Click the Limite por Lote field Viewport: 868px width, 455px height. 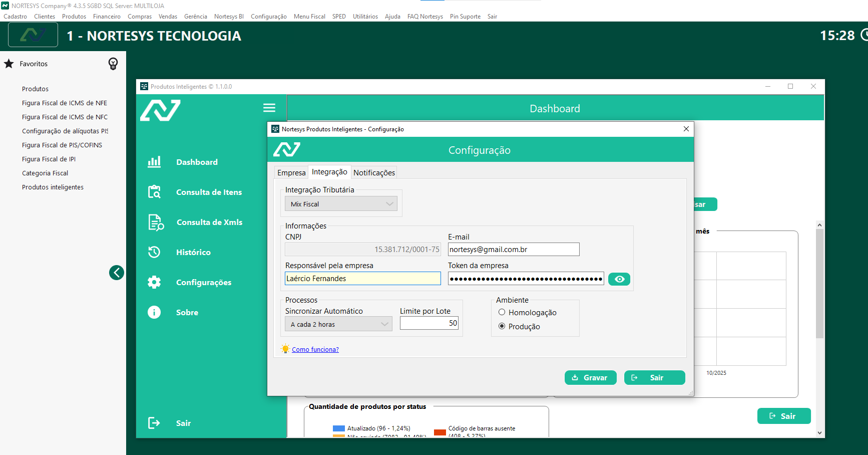429,323
